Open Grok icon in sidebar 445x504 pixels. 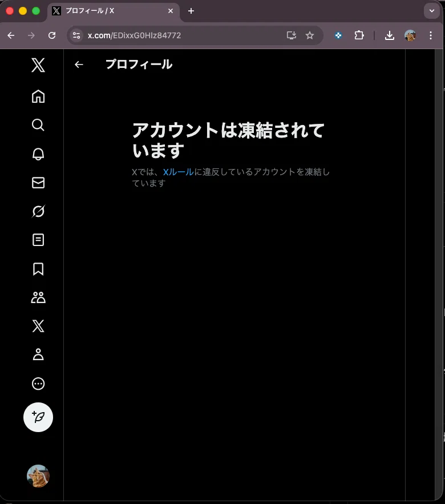pyautogui.click(x=38, y=211)
